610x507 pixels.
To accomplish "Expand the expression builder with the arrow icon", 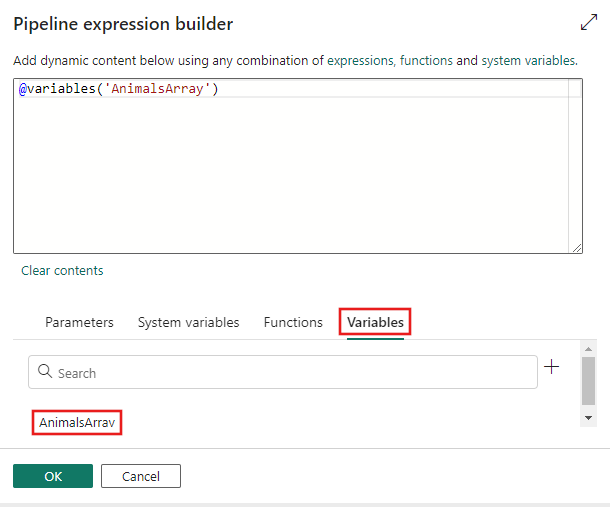I will [589, 22].
